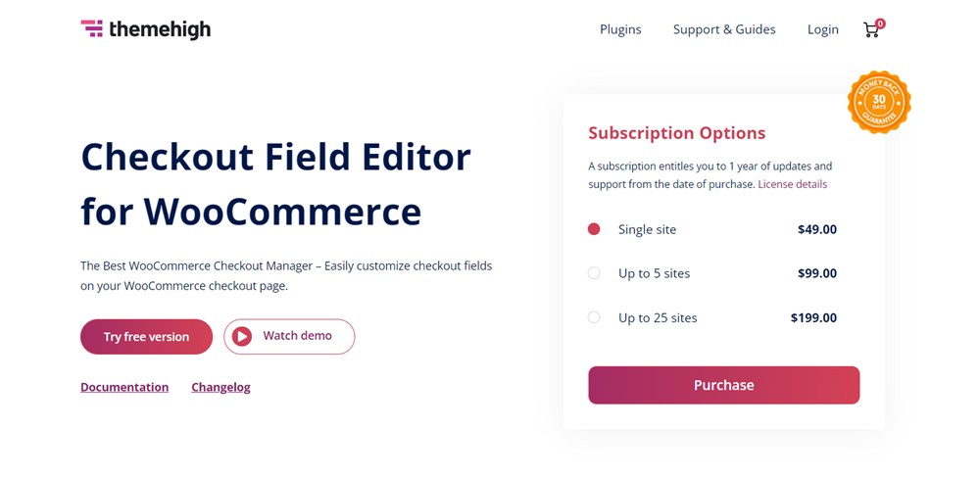This screenshot has height=477, width=980.
Task: Choose the Up to 25 sites option
Action: pyautogui.click(x=594, y=317)
